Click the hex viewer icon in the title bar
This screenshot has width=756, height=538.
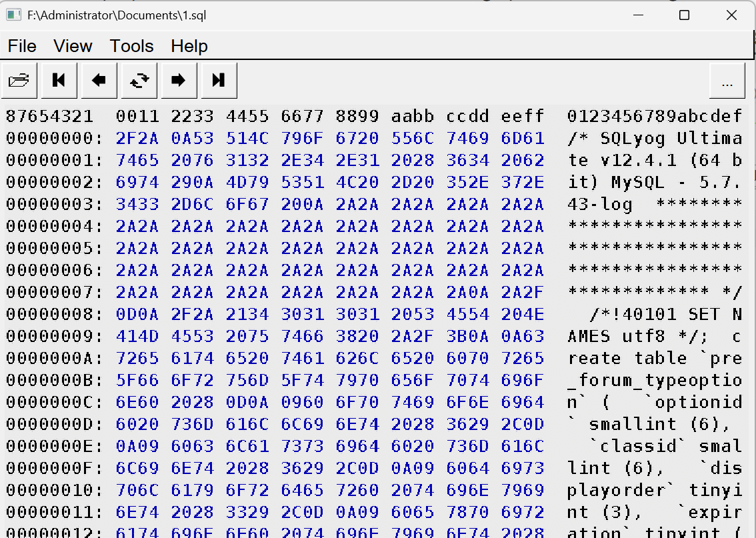pos(14,14)
